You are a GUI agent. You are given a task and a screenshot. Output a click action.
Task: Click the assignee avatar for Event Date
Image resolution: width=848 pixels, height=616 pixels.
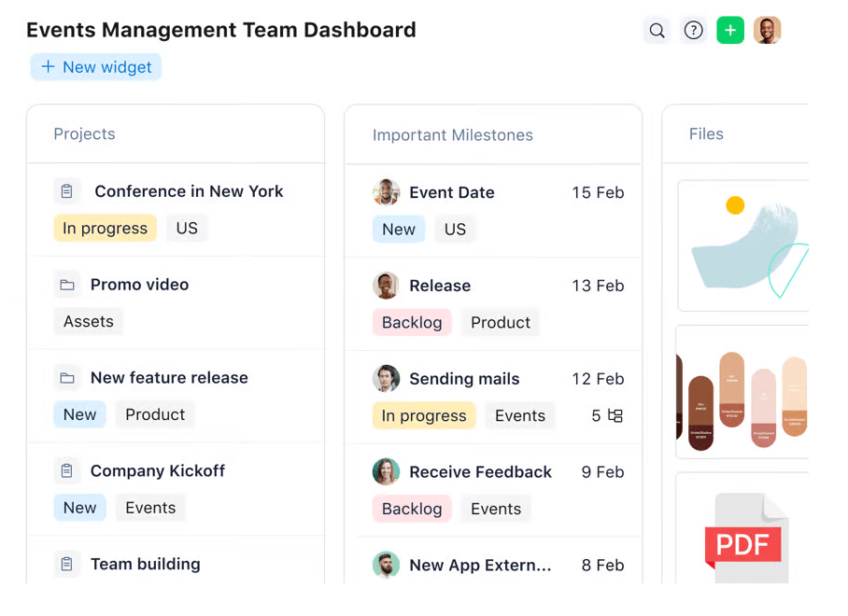pos(386,192)
